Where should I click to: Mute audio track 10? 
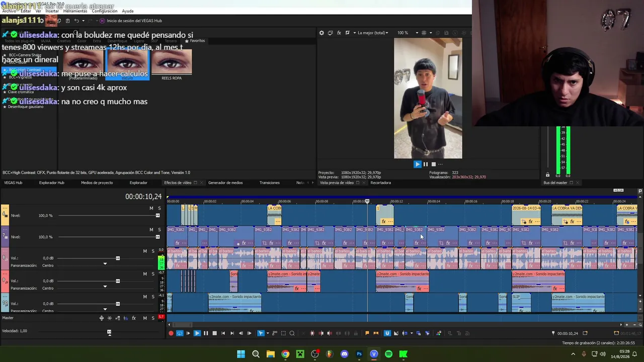click(145, 297)
